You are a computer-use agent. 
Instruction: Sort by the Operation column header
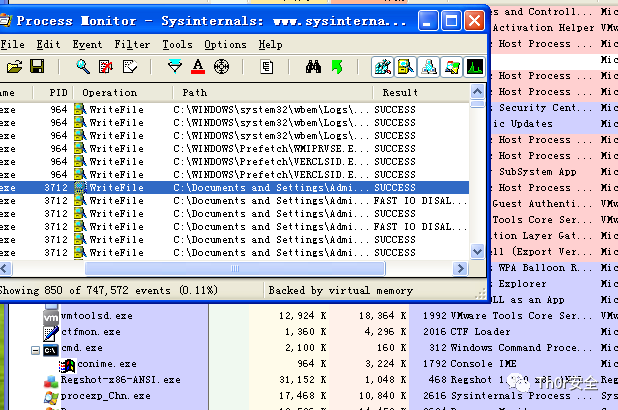click(123, 93)
